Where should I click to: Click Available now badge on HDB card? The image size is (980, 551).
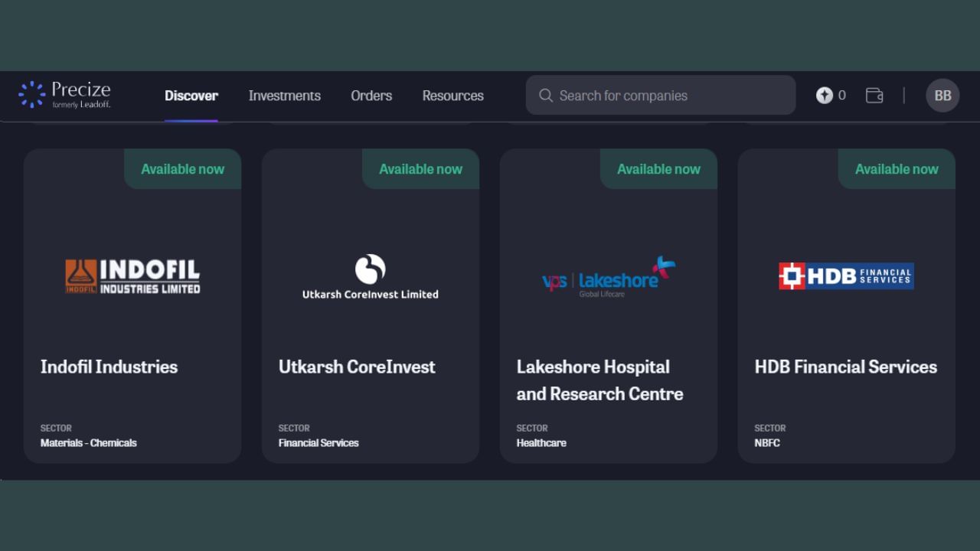point(897,169)
